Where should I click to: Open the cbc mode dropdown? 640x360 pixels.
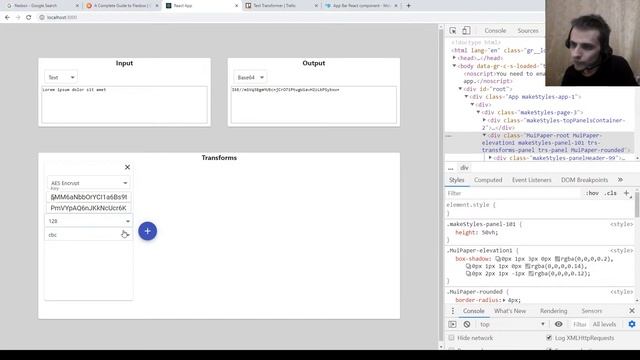pyautogui.click(x=88, y=235)
